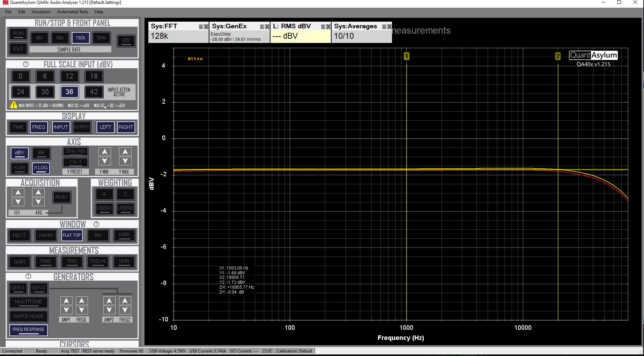
Task: Increase FFT size with up arrow
Action: [x=18, y=192]
